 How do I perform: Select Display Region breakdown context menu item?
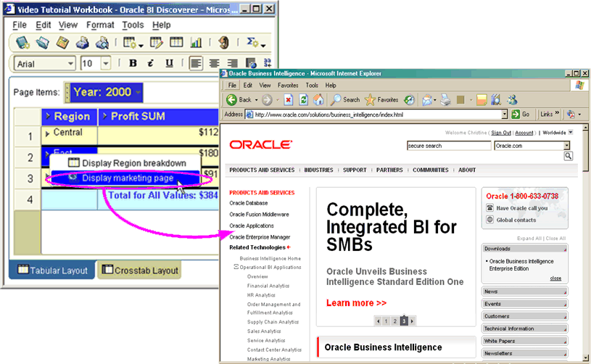pyautogui.click(x=125, y=163)
